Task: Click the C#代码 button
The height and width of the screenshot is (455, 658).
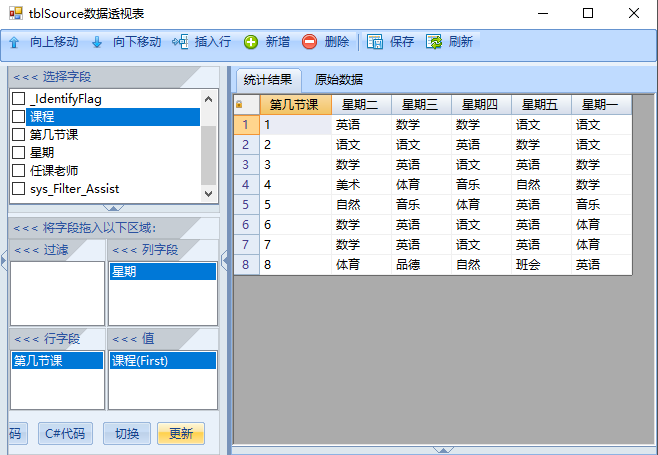Action: point(65,433)
